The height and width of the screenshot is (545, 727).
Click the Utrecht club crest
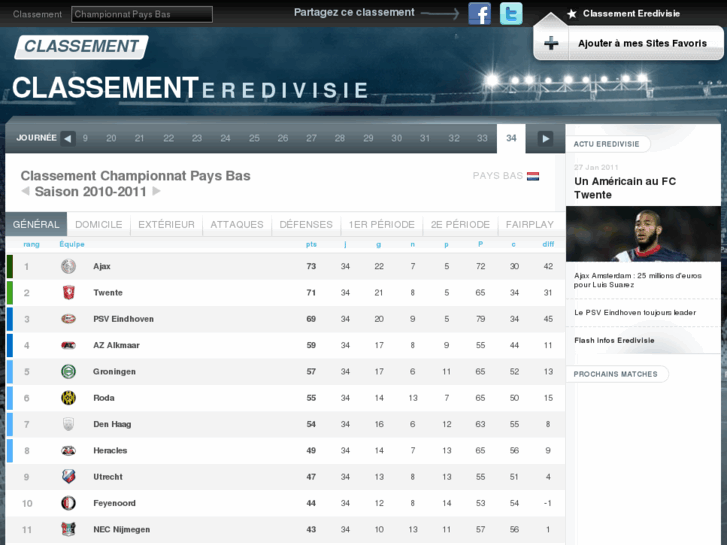click(x=68, y=477)
